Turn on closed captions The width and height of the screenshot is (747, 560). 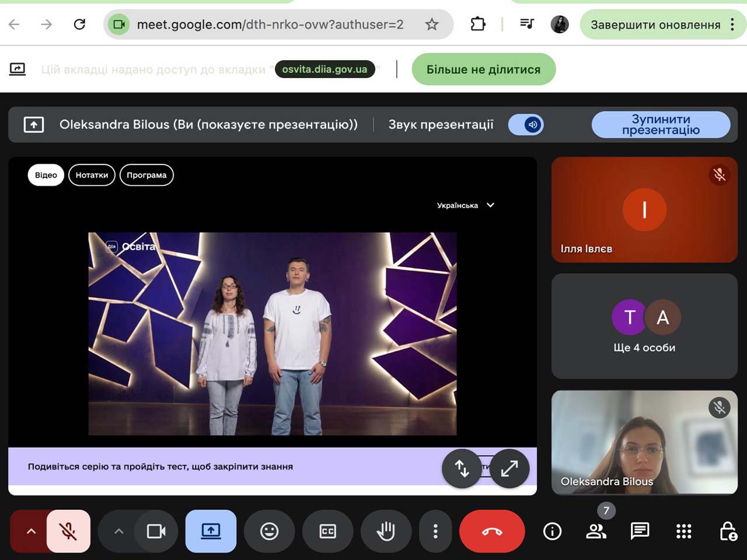click(x=327, y=531)
